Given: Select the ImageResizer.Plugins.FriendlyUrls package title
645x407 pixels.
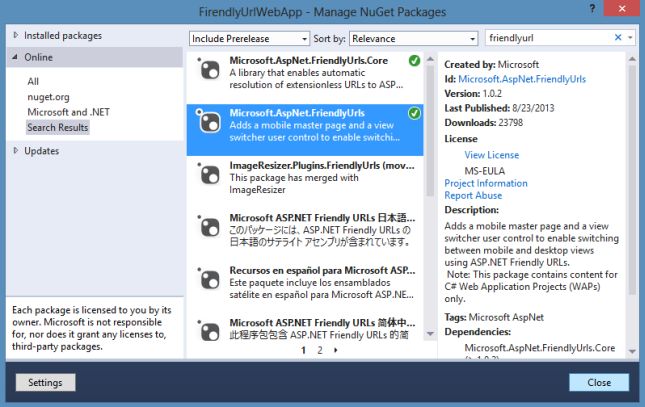Looking at the screenshot, I should [x=322, y=165].
